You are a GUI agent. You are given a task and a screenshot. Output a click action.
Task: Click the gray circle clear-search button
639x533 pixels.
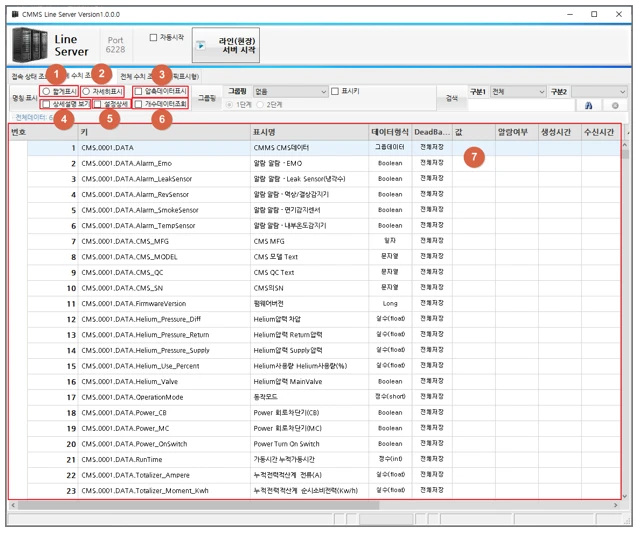click(615, 106)
